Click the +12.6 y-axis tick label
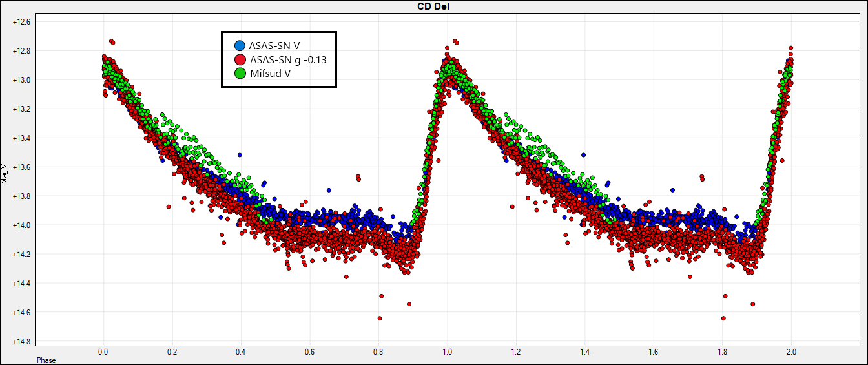Image resolution: width=868 pixels, height=365 pixels. (21, 22)
